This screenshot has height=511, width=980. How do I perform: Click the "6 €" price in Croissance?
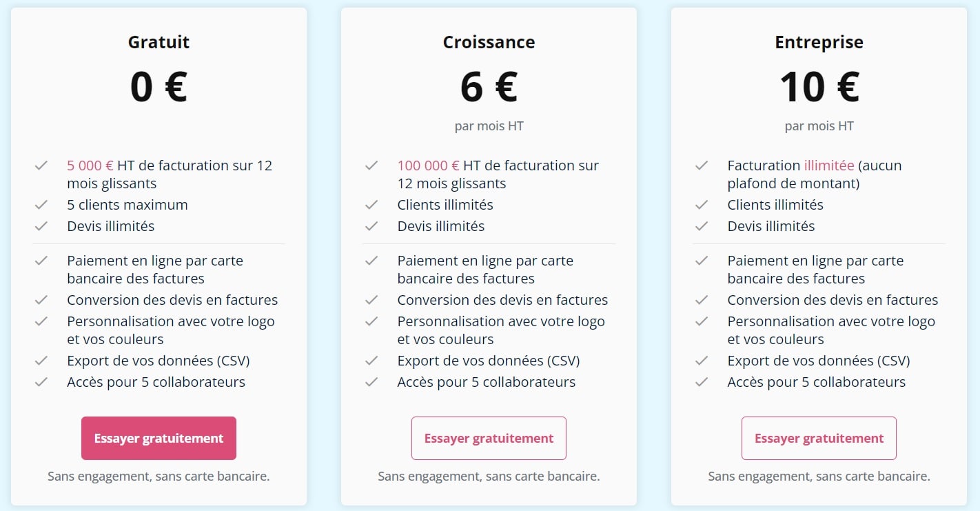489,88
